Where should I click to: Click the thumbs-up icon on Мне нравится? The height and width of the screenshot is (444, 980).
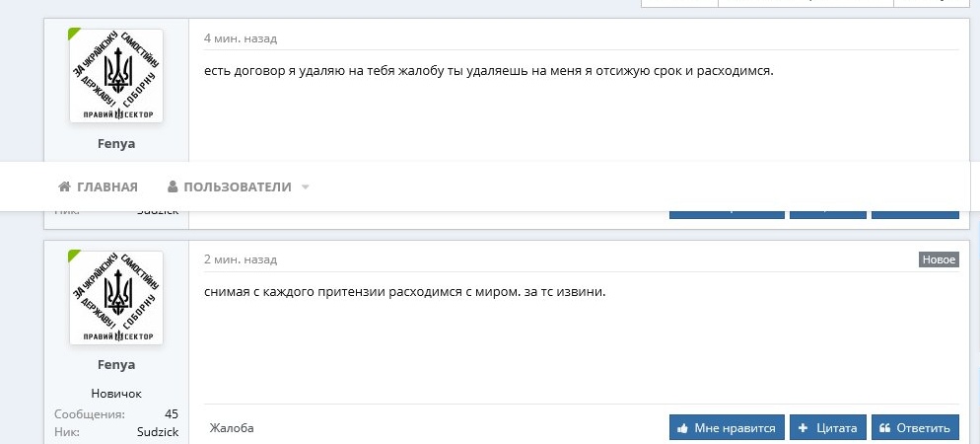click(x=682, y=428)
